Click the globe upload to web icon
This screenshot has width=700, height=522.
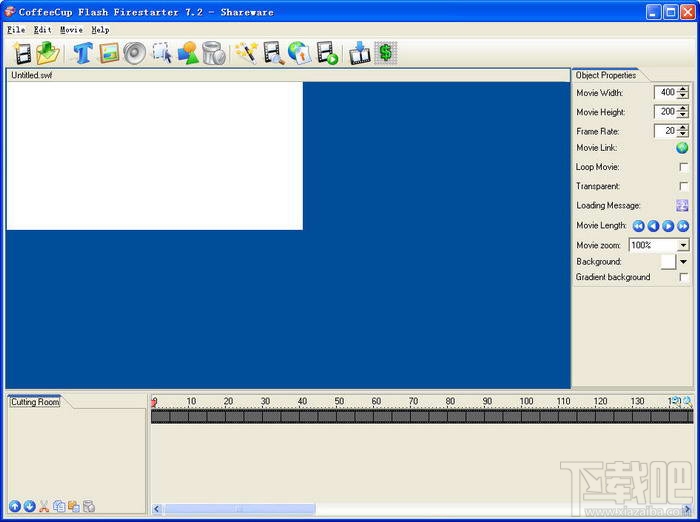pyautogui.click(x=299, y=53)
